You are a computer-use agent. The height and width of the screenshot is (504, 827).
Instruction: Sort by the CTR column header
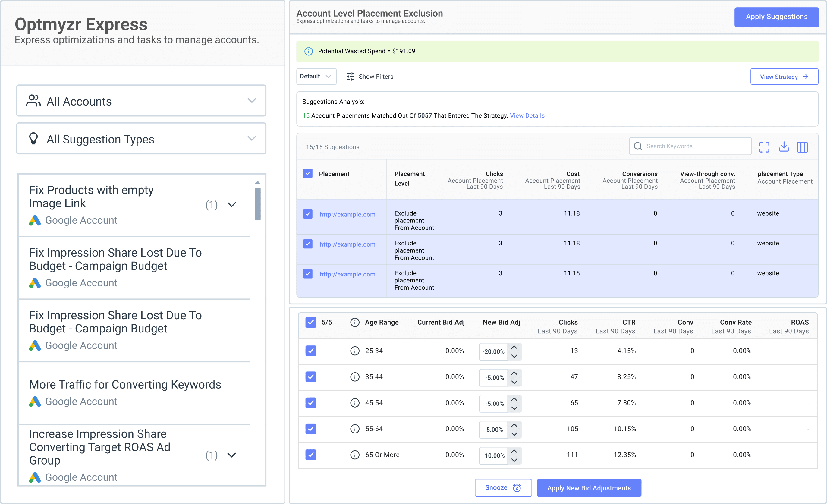coord(629,322)
